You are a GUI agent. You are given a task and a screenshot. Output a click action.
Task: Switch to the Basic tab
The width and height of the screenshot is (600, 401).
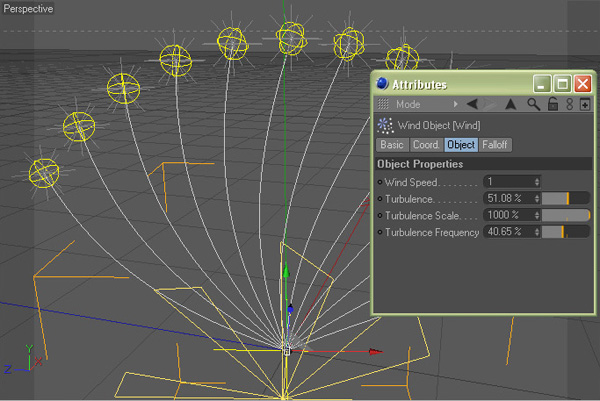point(392,145)
